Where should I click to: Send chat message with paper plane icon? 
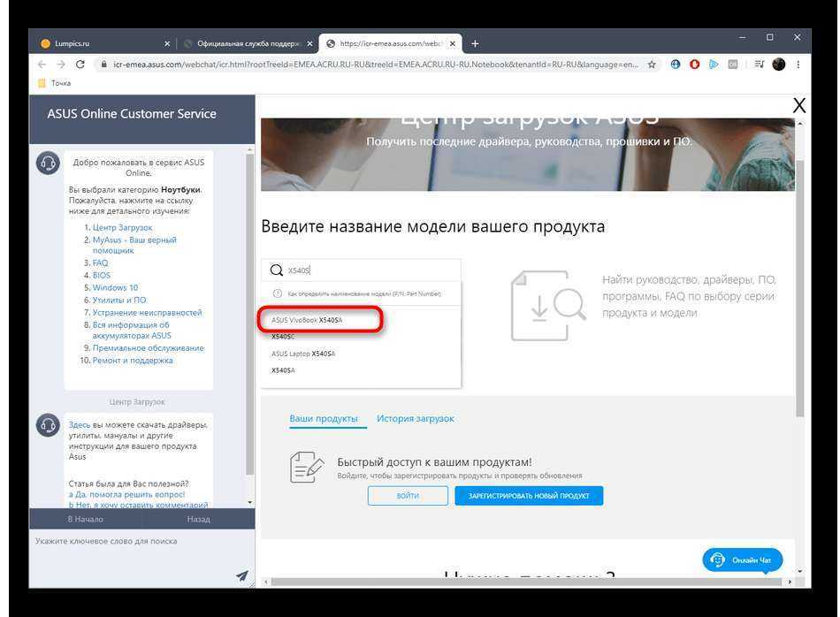pos(241,576)
